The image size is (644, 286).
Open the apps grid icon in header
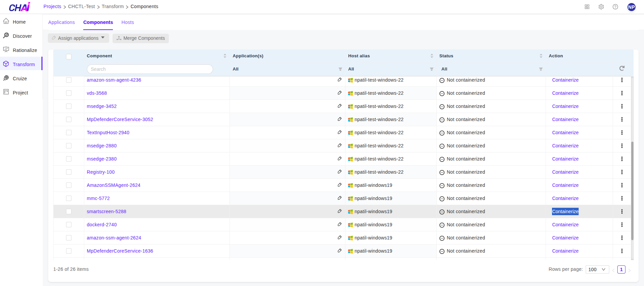click(x=587, y=7)
